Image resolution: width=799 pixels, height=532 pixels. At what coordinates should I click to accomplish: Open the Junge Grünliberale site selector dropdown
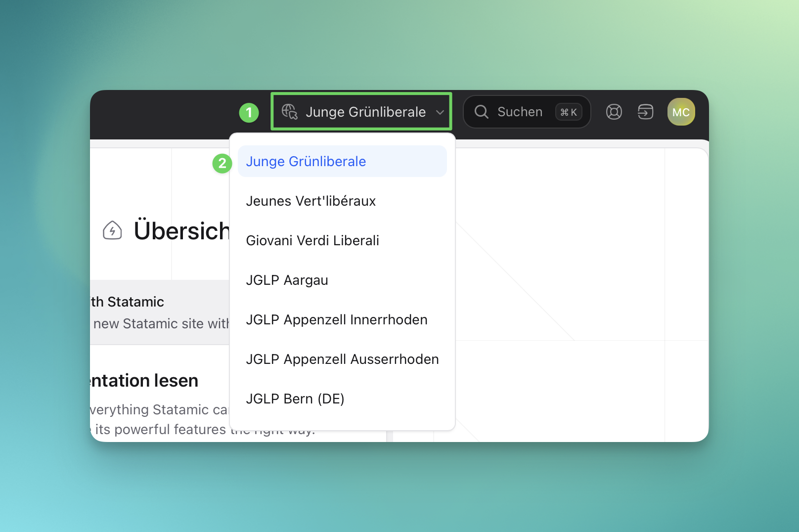(361, 112)
